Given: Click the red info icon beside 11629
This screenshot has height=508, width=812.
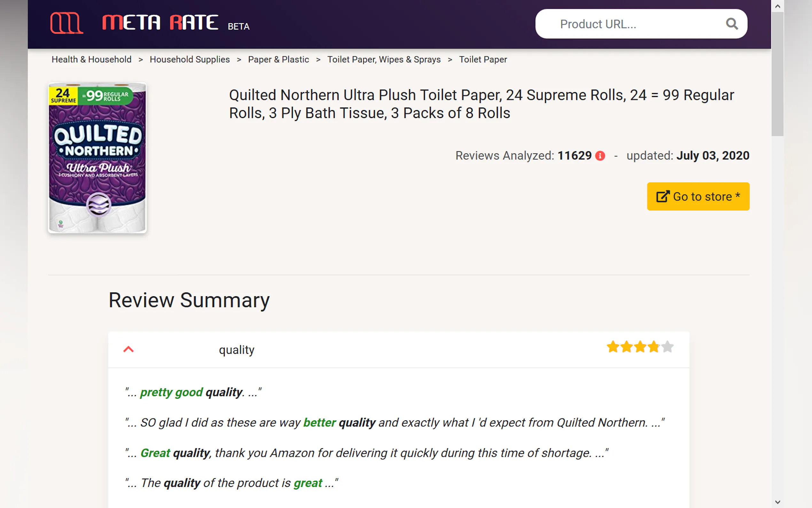Looking at the screenshot, I should click(600, 156).
